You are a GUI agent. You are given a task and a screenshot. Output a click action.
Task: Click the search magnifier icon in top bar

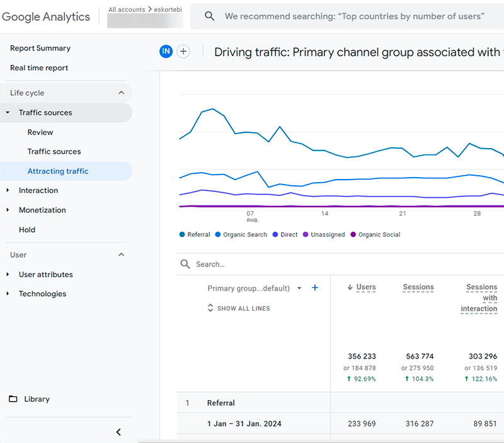pos(210,16)
